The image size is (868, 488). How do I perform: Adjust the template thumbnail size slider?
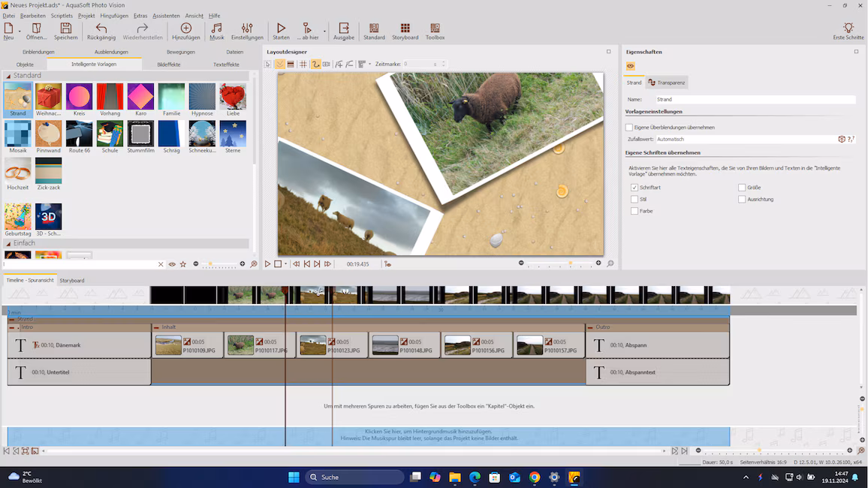pos(219,264)
